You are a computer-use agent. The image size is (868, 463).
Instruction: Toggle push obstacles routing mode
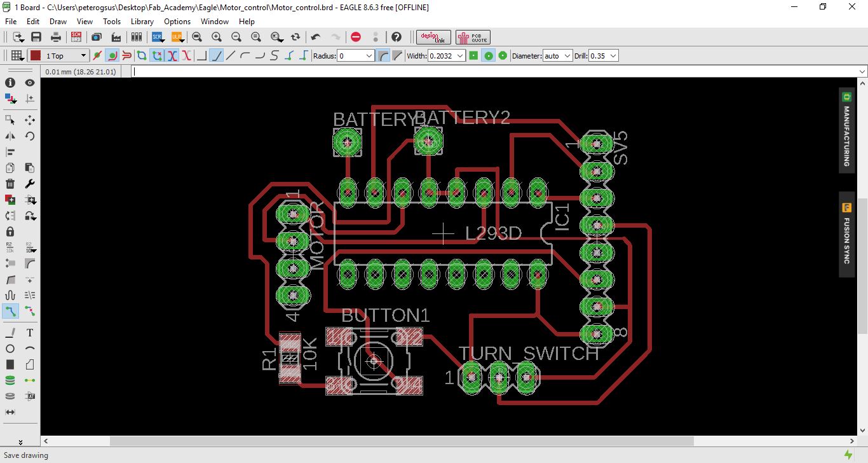[x=126, y=55]
